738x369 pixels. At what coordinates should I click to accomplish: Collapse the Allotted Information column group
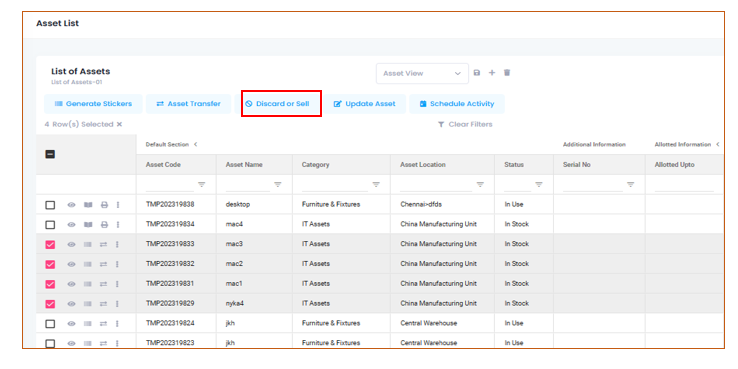click(718, 144)
